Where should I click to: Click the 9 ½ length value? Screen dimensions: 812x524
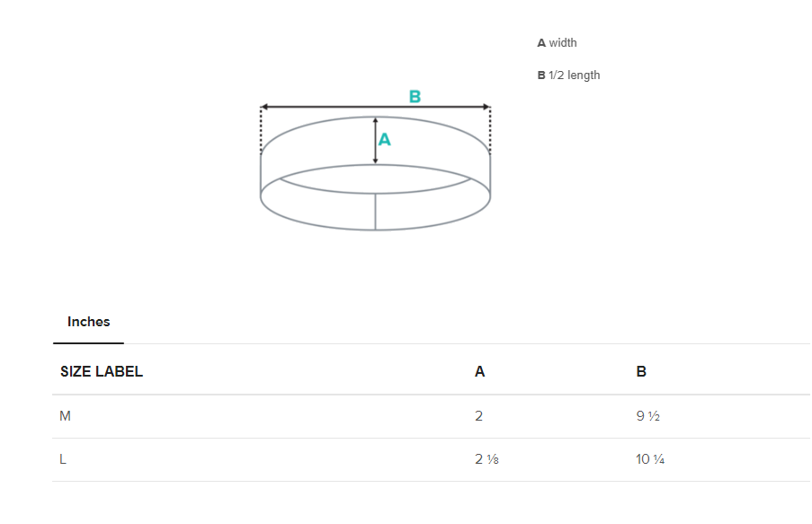coord(648,416)
